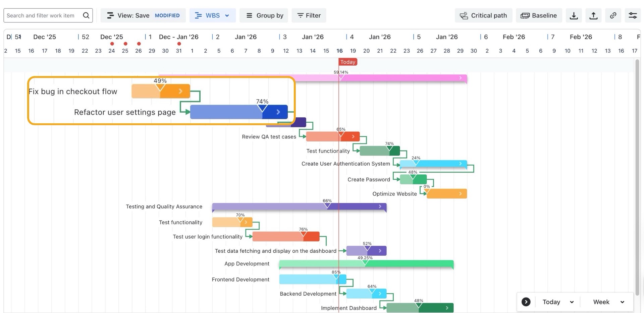Click the search magnifier icon
The height and width of the screenshot is (313, 644).
click(86, 15)
